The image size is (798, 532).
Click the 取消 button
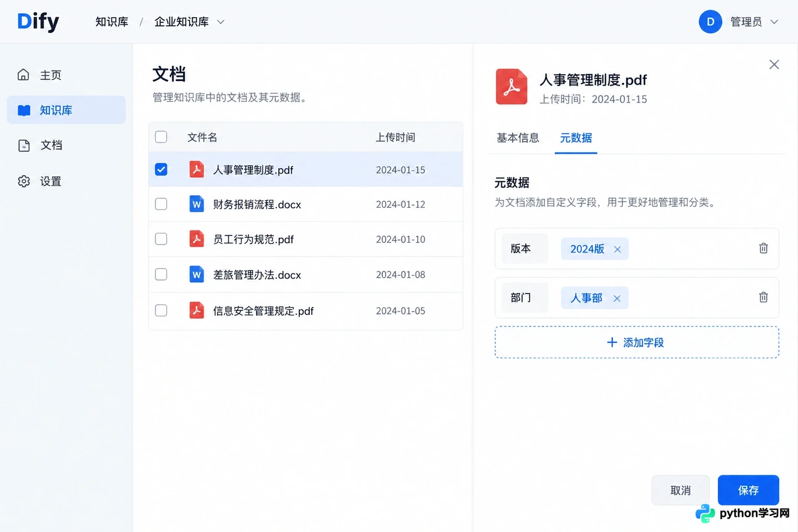click(x=681, y=490)
